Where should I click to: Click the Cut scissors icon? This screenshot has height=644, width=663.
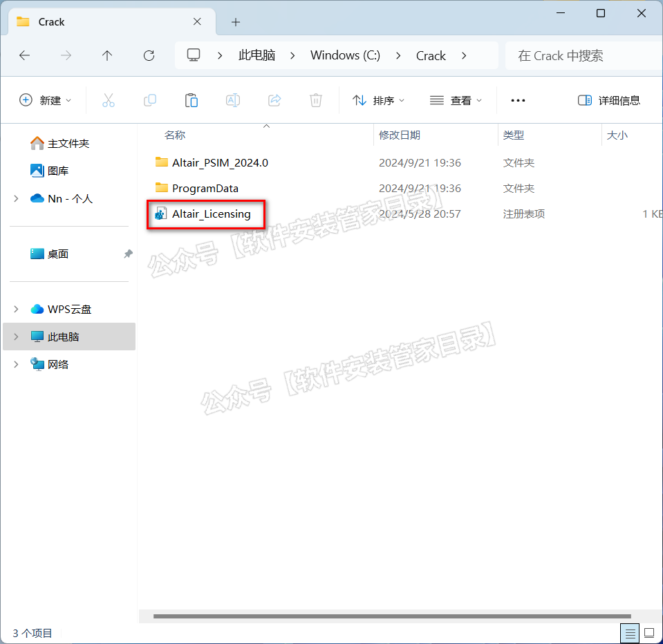(109, 101)
